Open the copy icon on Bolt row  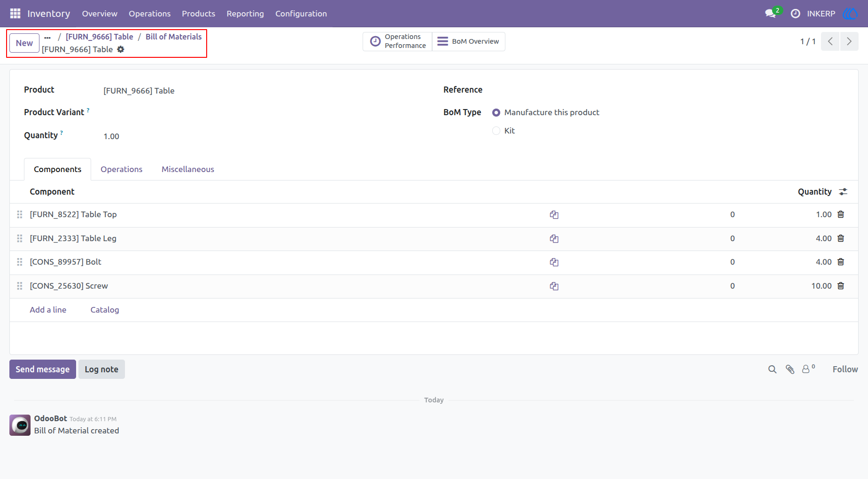(554, 262)
